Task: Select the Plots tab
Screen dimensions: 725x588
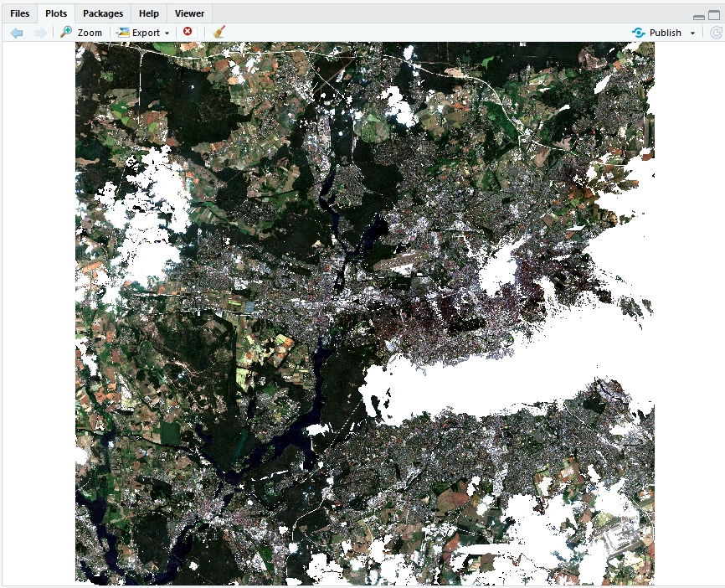Action: 56,13
